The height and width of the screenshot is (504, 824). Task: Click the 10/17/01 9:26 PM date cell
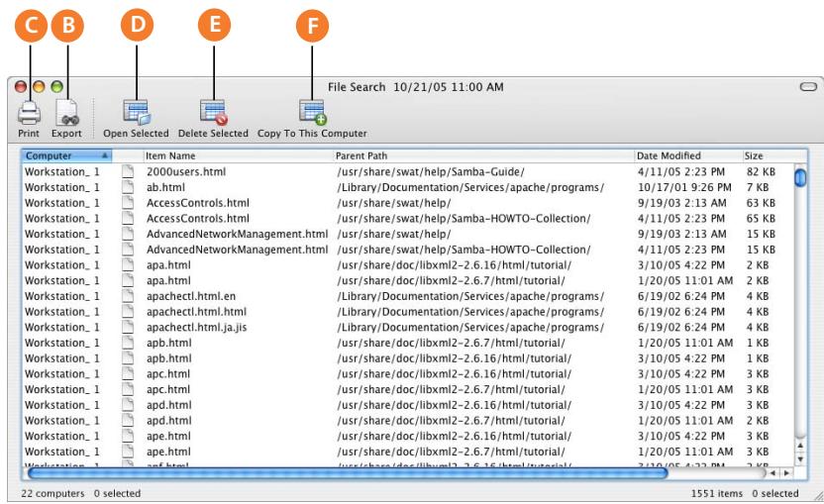pyautogui.click(x=684, y=187)
